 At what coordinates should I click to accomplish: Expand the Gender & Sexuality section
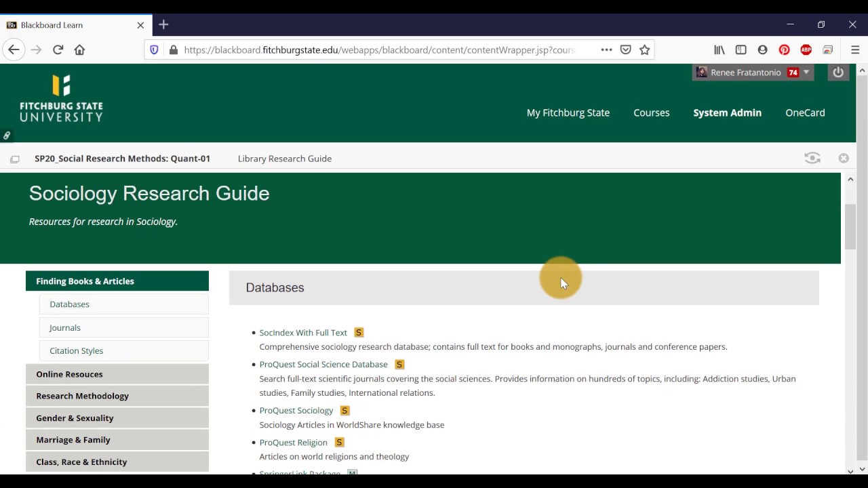(x=117, y=418)
